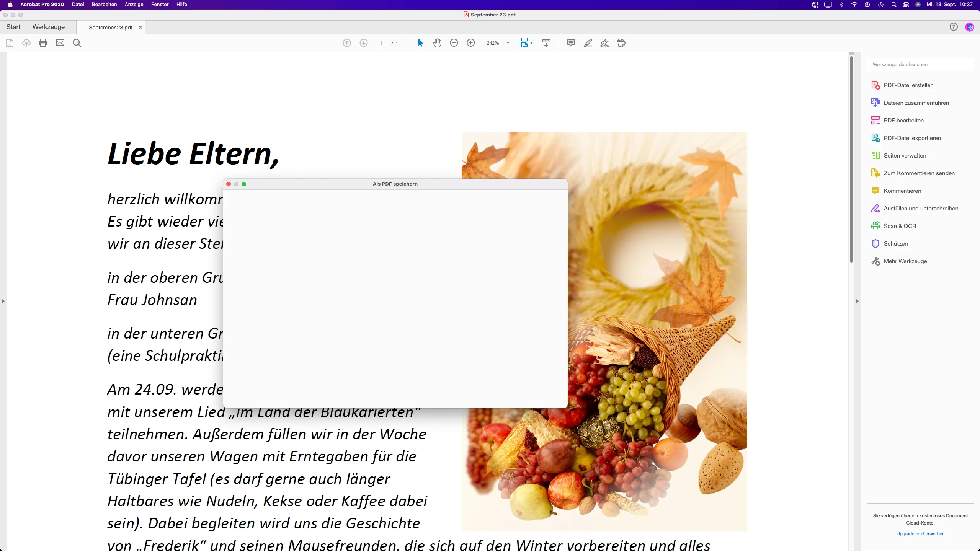The height and width of the screenshot is (551, 980).
Task: Click the zoom out minus icon
Action: coord(454,43)
